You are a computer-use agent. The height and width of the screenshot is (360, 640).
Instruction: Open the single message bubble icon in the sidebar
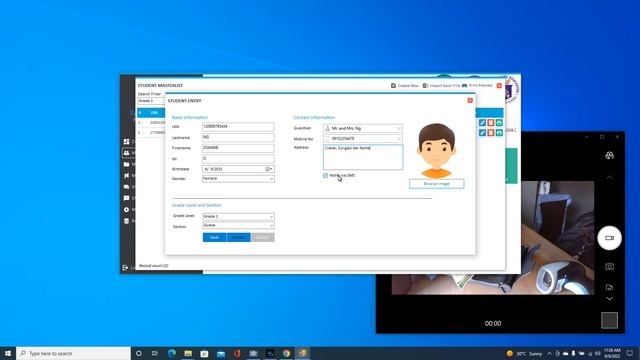click(127, 198)
